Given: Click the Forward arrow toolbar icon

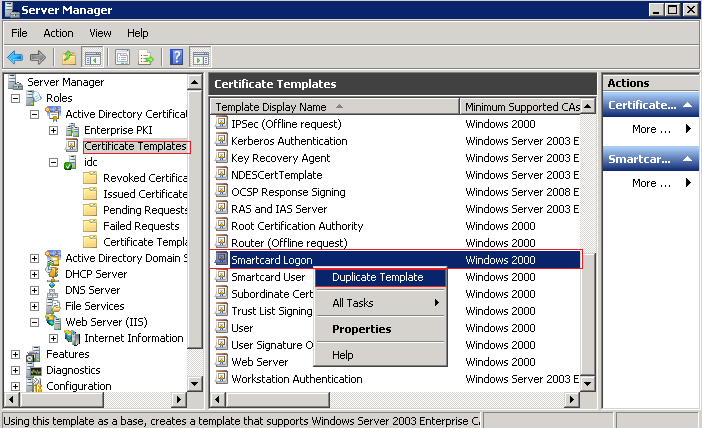Looking at the screenshot, I should (x=38, y=57).
